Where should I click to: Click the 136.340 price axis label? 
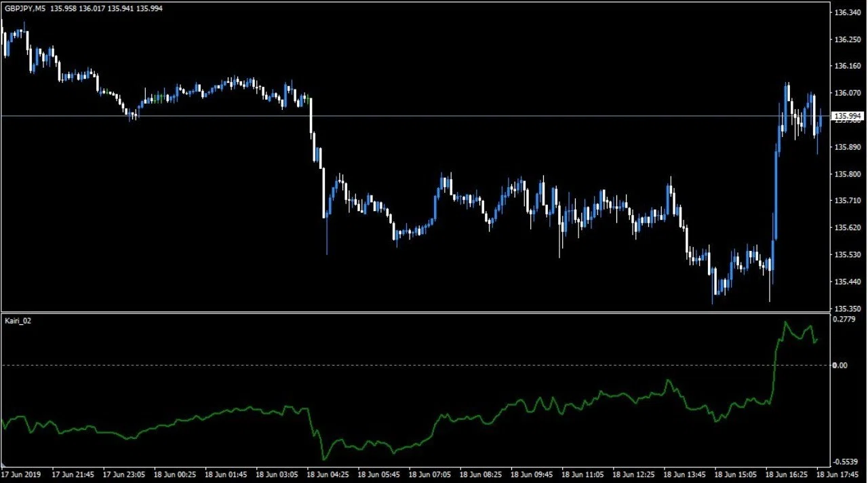point(847,12)
